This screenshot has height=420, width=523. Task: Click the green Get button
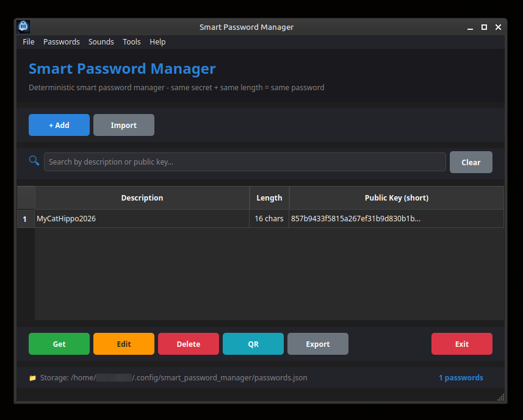(x=59, y=344)
